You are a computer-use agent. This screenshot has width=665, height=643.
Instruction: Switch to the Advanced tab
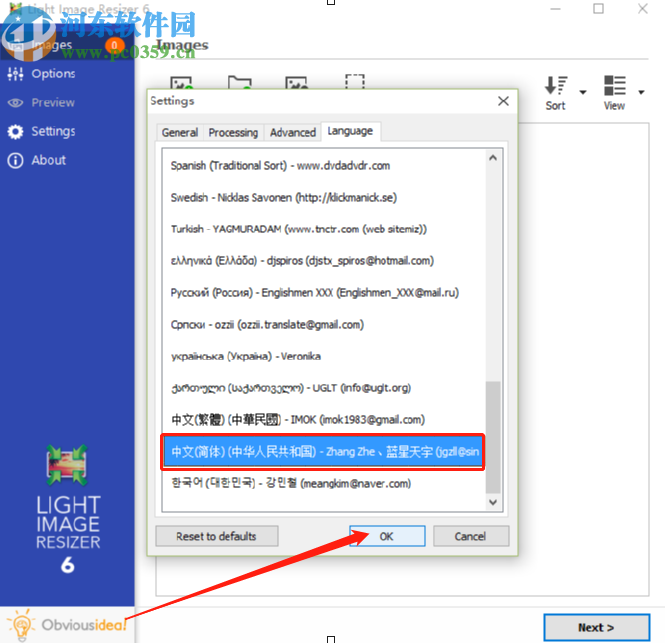tap(293, 133)
